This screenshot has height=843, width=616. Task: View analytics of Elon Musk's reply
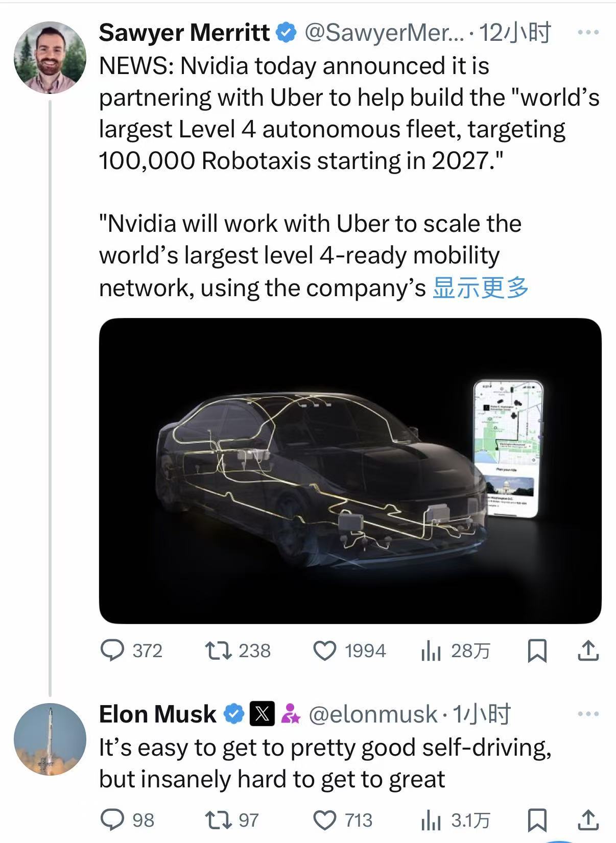pos(431,821)
